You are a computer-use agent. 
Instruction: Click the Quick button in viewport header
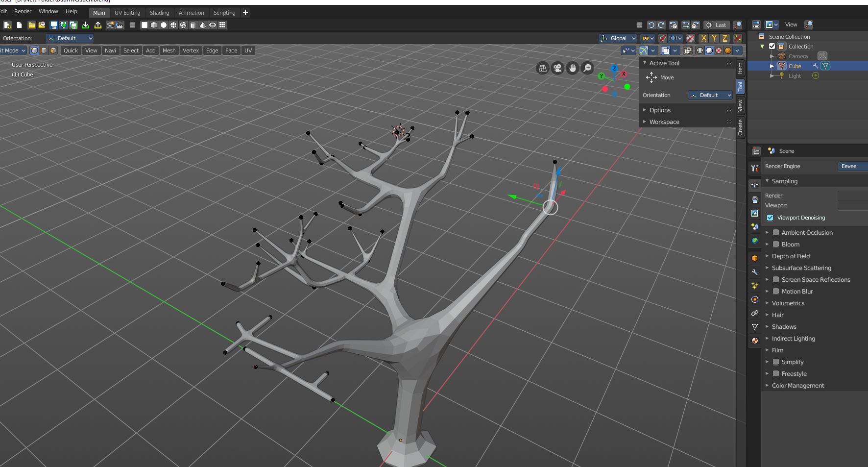tap(71, 50)
